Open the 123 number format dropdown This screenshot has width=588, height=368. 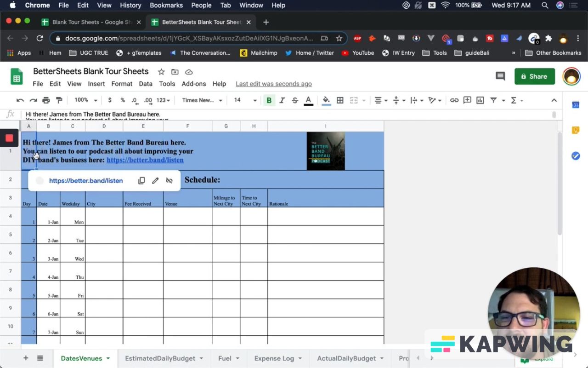click(x=163, y=100)
